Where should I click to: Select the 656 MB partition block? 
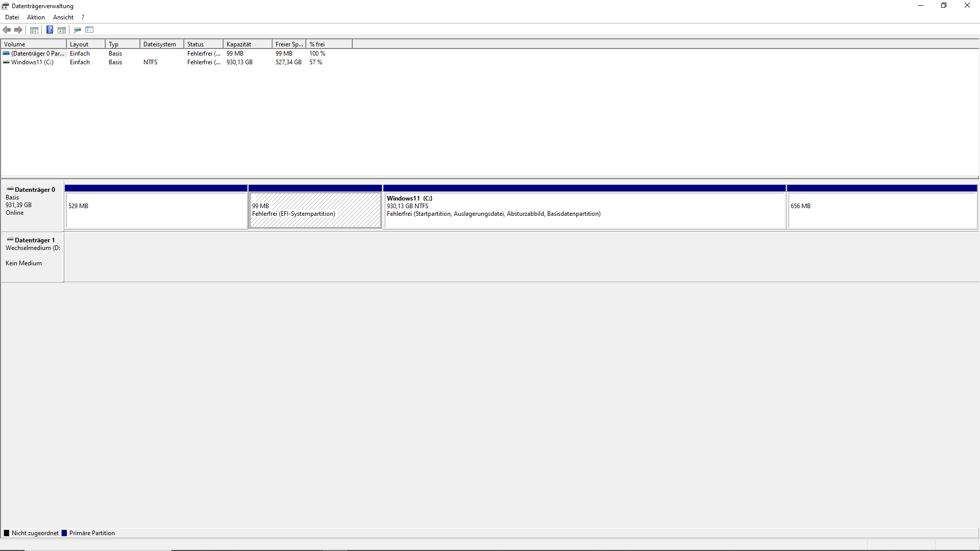click(x=881, y=210)
